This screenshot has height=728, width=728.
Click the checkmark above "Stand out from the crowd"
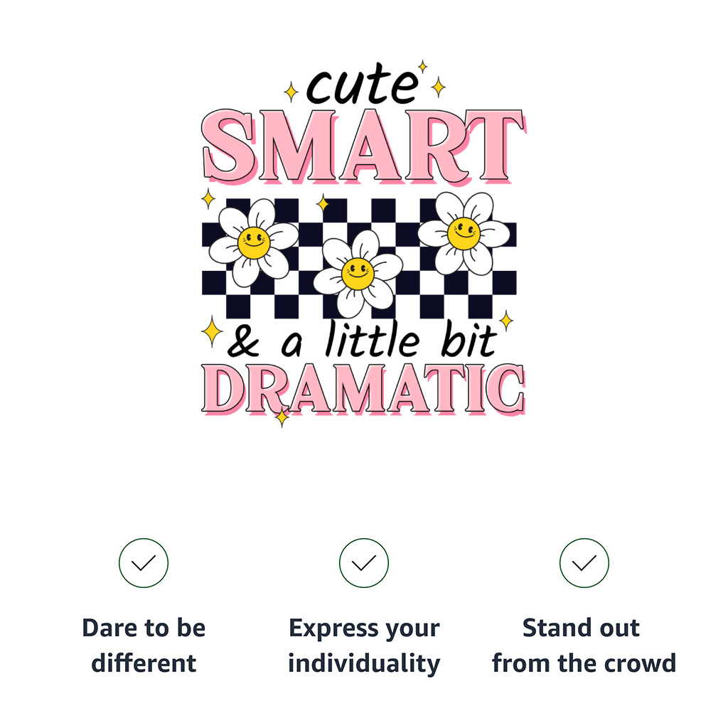pos(584,563)
